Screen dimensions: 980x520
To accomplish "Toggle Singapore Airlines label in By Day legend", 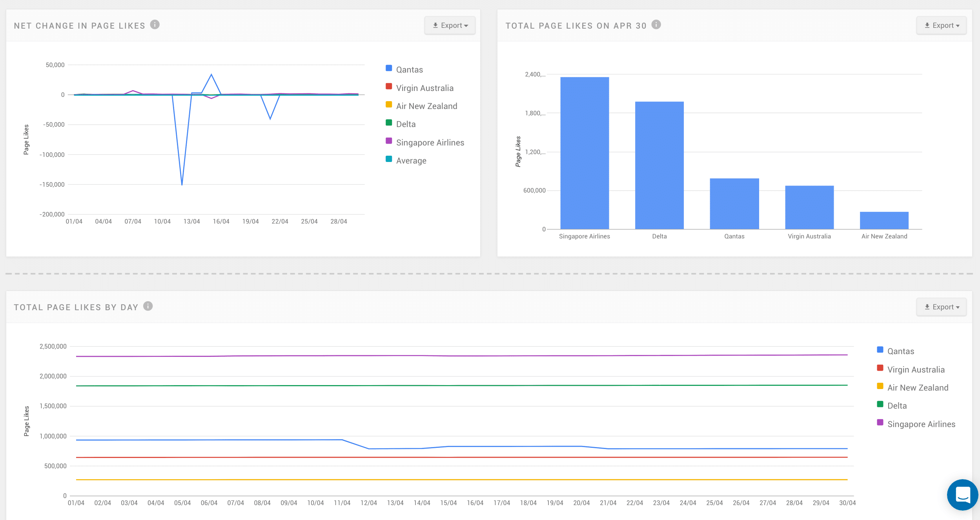I will 922,424.
